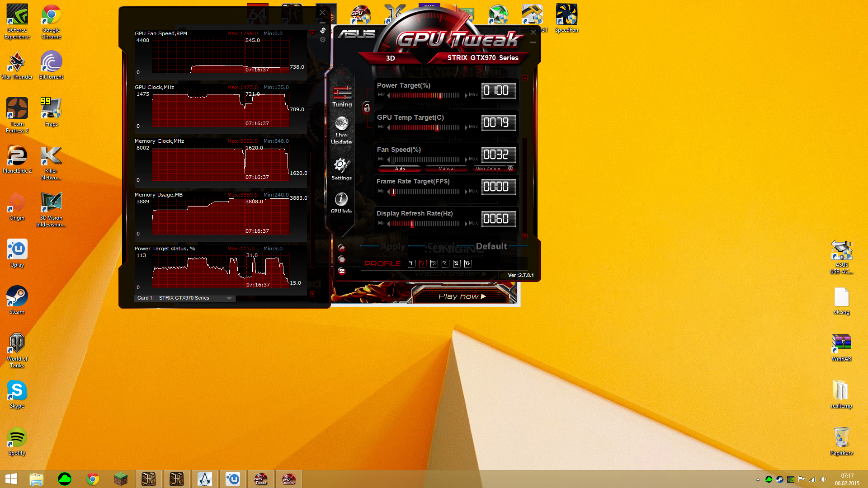Click the Play now banner button
Screen dimensions: 868x488
pos(462,296)
